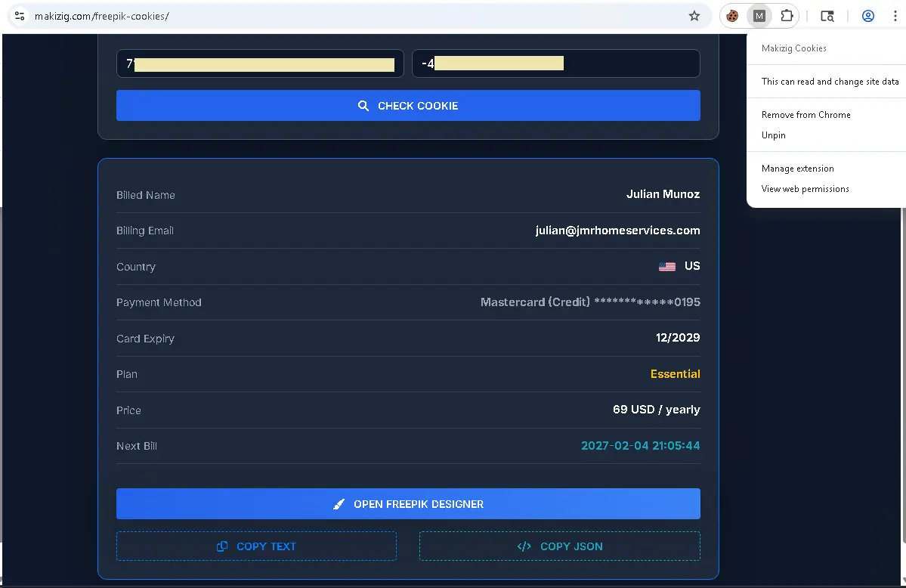This screenshot has height=588, width=906.
Task: Click the price '69 USD / yearly'
Action: point(657,410)
